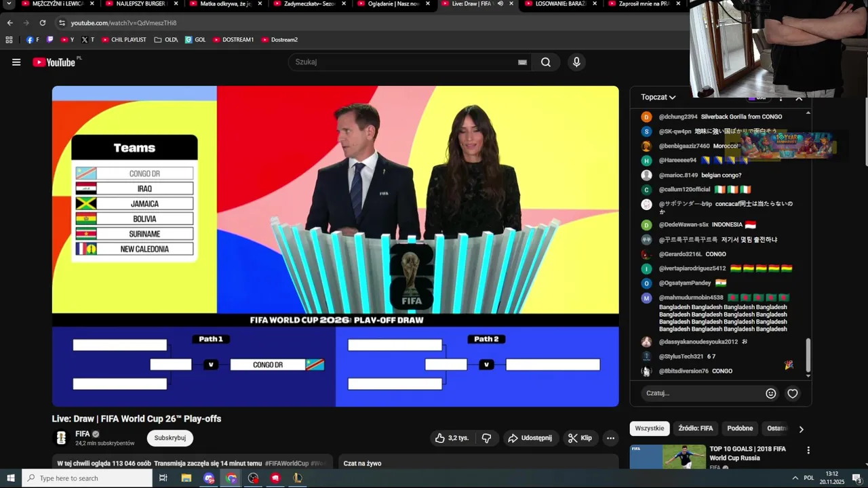Open Chrome from the taskbar
The height and width of the screenshot is (488, 868).
[x=231, y=478]
